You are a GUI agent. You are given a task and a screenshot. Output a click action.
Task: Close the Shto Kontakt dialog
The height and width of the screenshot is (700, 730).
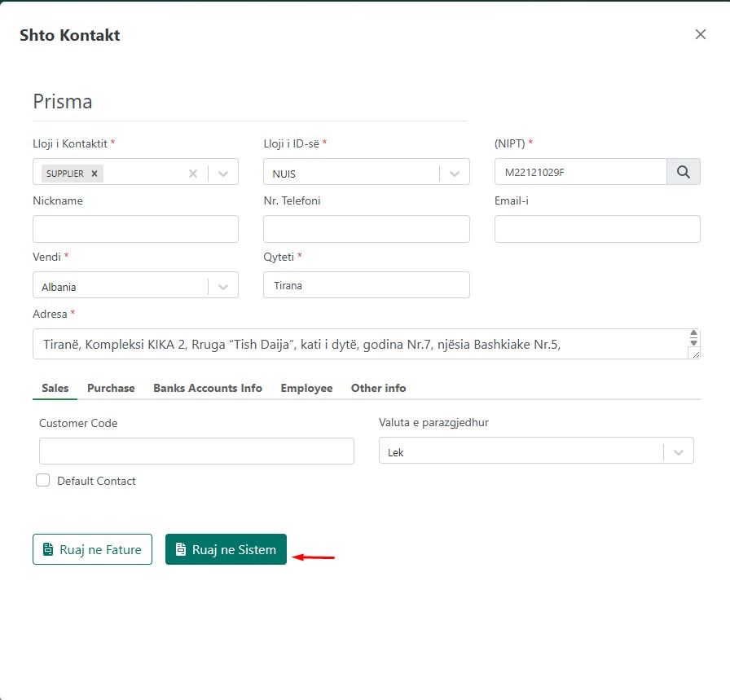click(x=700, y=34)
